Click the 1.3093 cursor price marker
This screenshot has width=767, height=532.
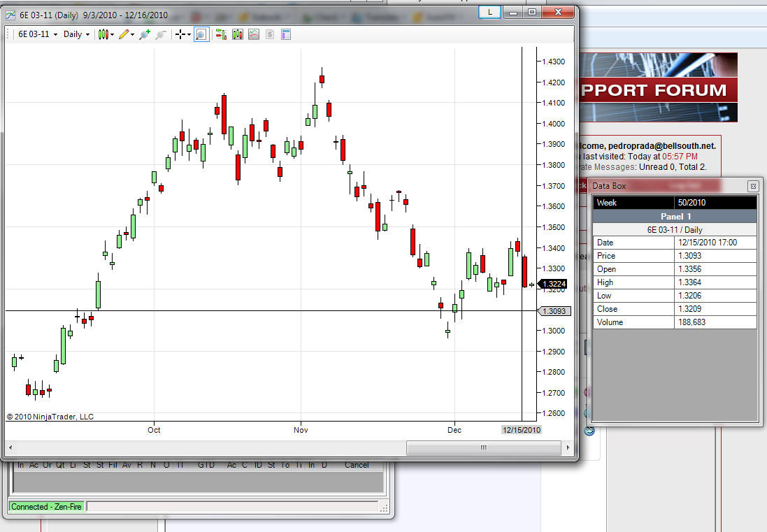pos(554,311)
